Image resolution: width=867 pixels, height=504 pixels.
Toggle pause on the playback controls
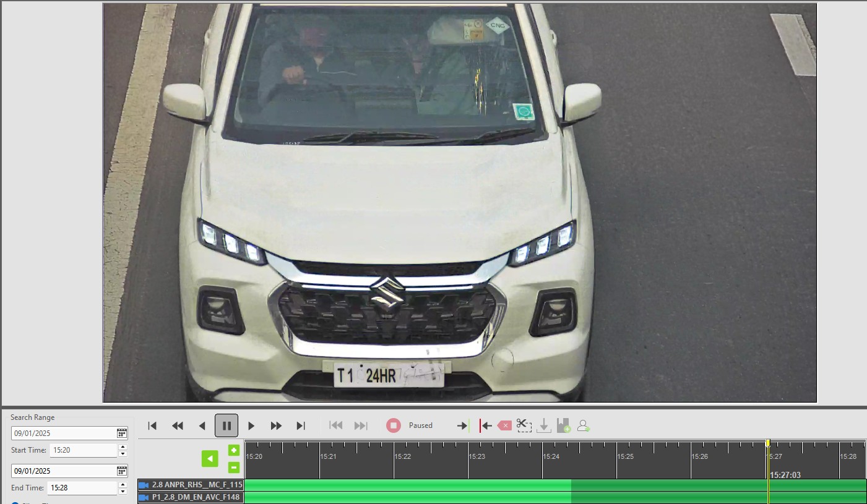tap(226, 425)
